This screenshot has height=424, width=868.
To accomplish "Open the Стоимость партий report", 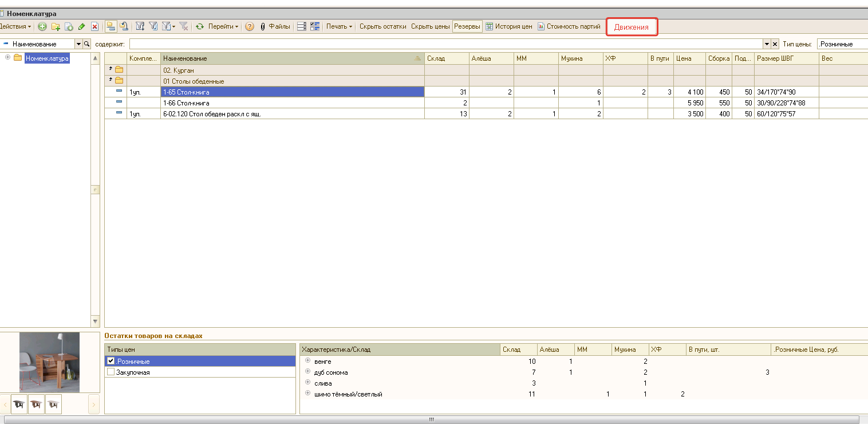I will coord(569,26).
